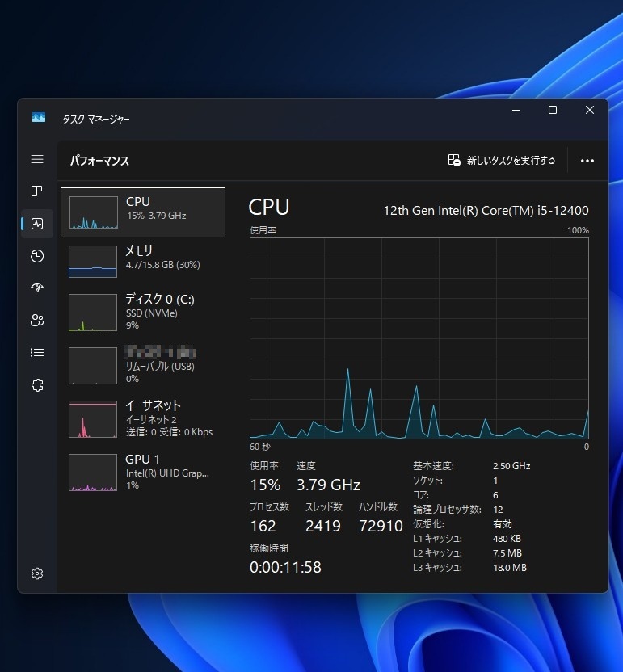Select the GPU 1 performance item
This screenshot has height=672, width=623.
(143, 472)
